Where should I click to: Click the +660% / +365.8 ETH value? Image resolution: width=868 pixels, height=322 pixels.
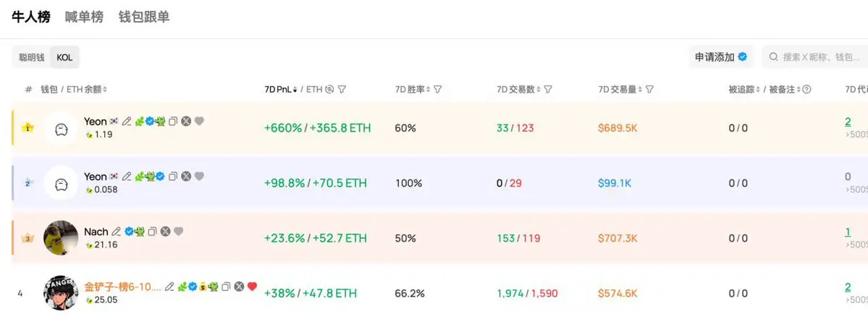tap(317, 128)
